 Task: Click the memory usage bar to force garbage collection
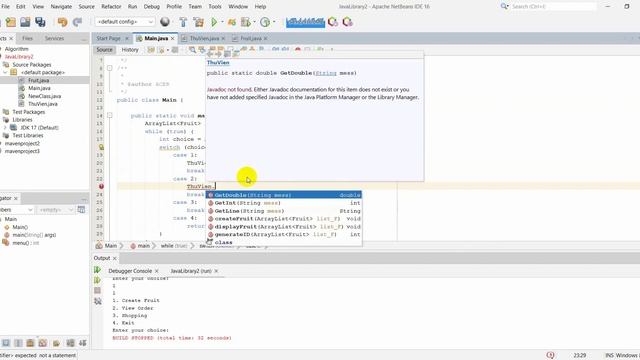305,22
